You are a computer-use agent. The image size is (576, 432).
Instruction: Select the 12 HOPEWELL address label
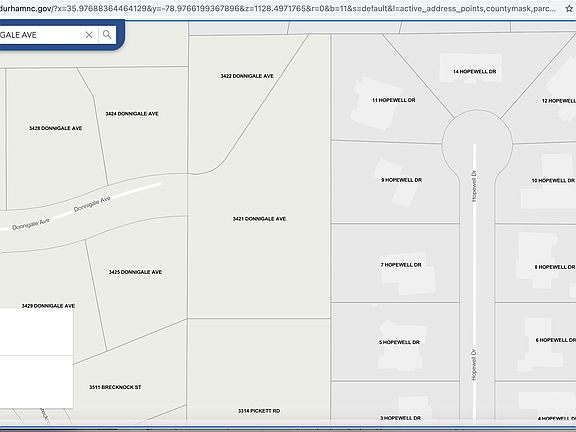tap(559, 101)
